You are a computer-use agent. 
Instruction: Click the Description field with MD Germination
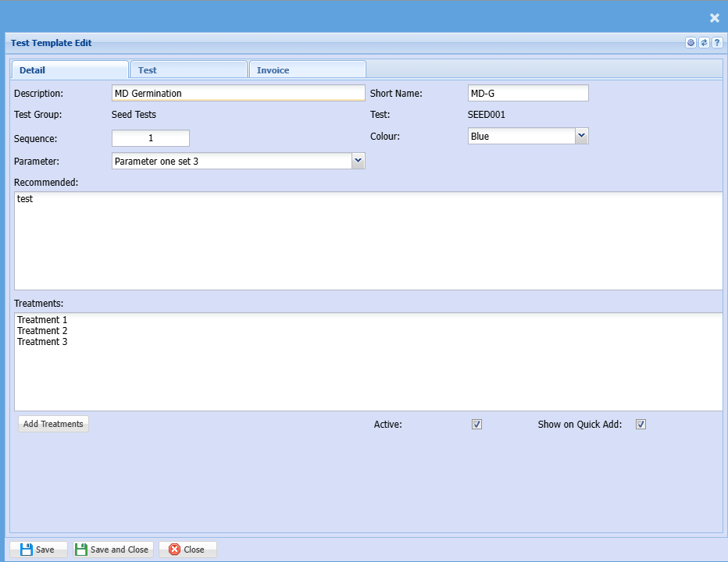pyautogui.click(x=238, y=94)
